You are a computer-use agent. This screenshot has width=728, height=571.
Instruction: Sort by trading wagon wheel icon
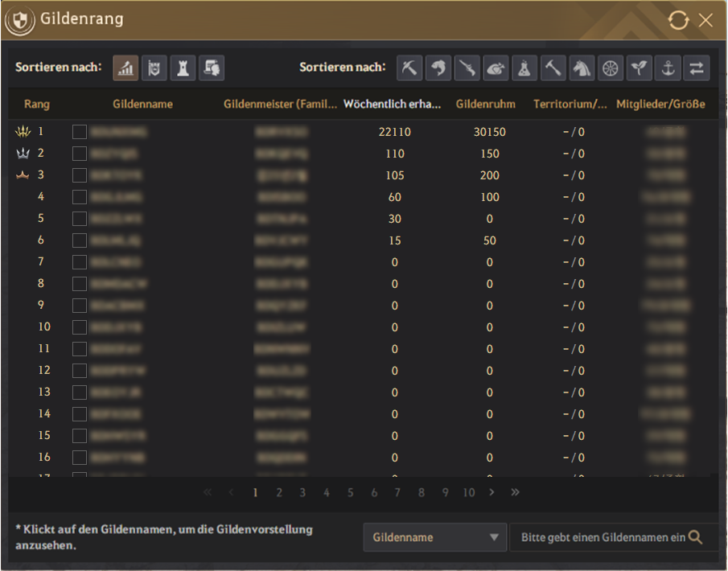[x=611, y=68]
